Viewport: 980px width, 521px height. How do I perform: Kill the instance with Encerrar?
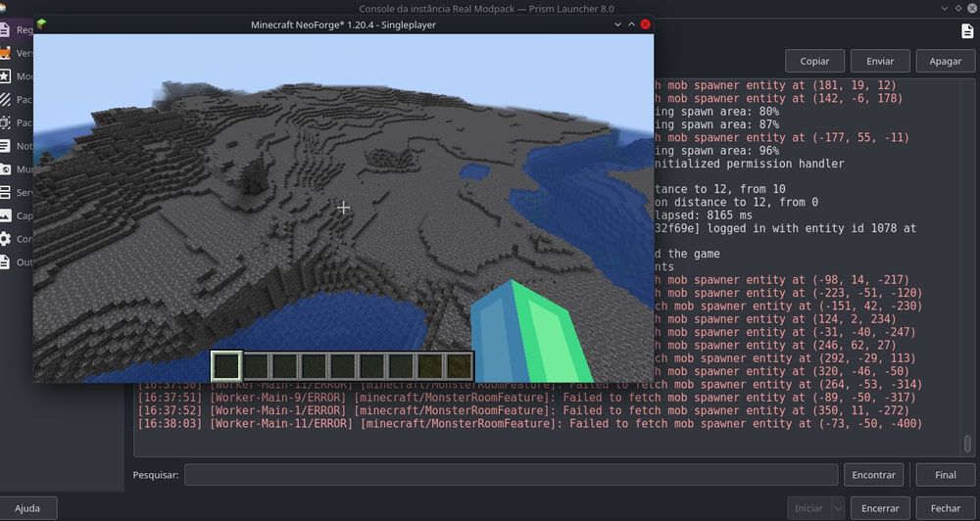point(881,508)
